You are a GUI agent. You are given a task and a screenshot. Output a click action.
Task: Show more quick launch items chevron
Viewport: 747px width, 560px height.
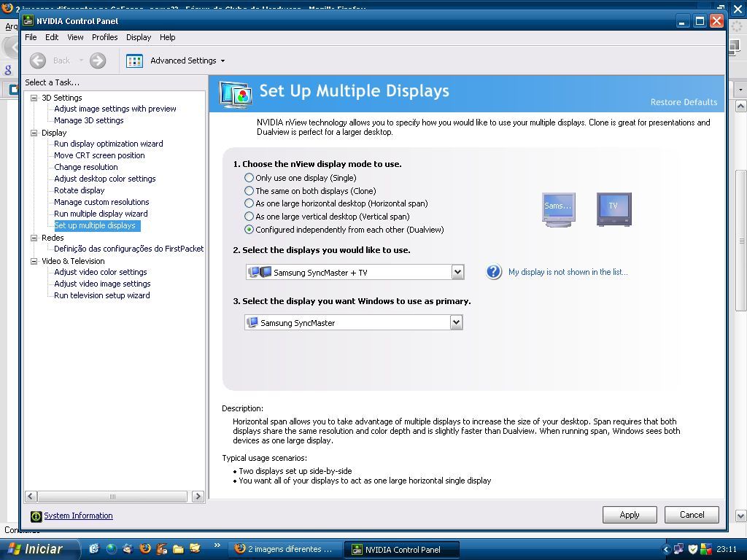[x=217, y=545]
